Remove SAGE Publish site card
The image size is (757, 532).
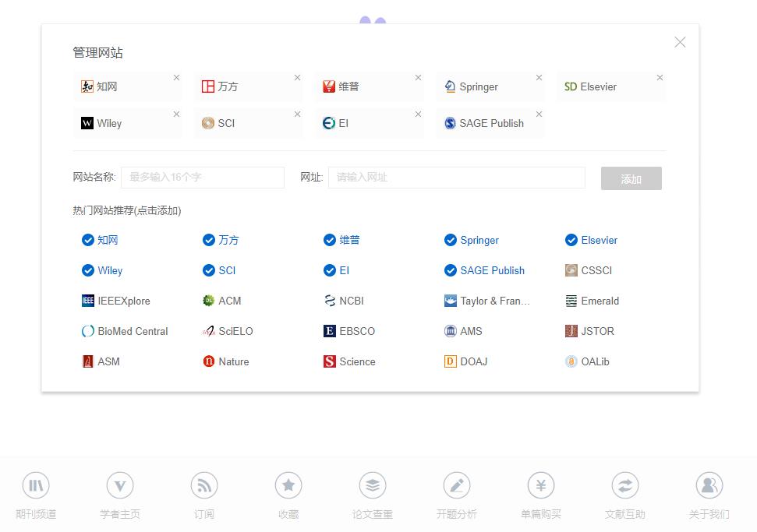(539, 115)
